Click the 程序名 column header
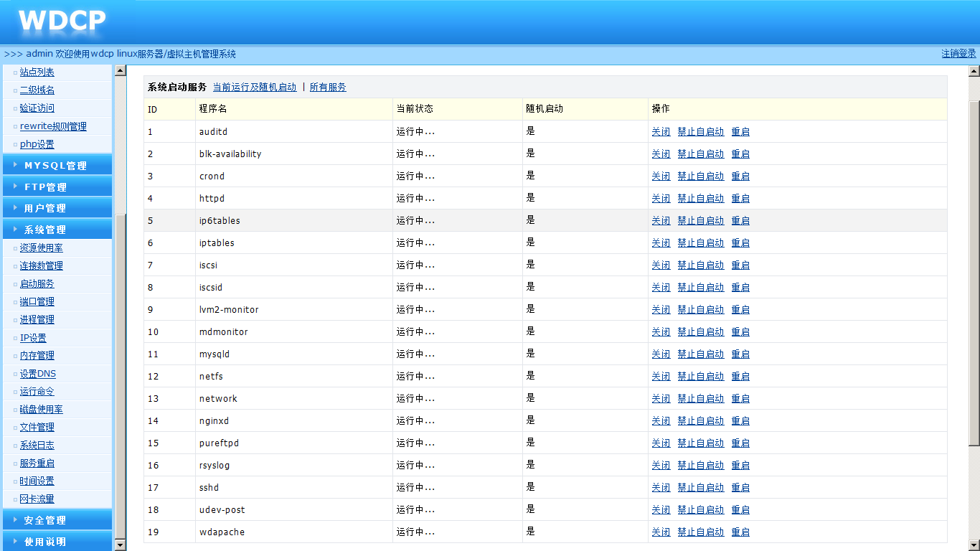The width and height of the screenshot is (980, 551). point(294,109)
